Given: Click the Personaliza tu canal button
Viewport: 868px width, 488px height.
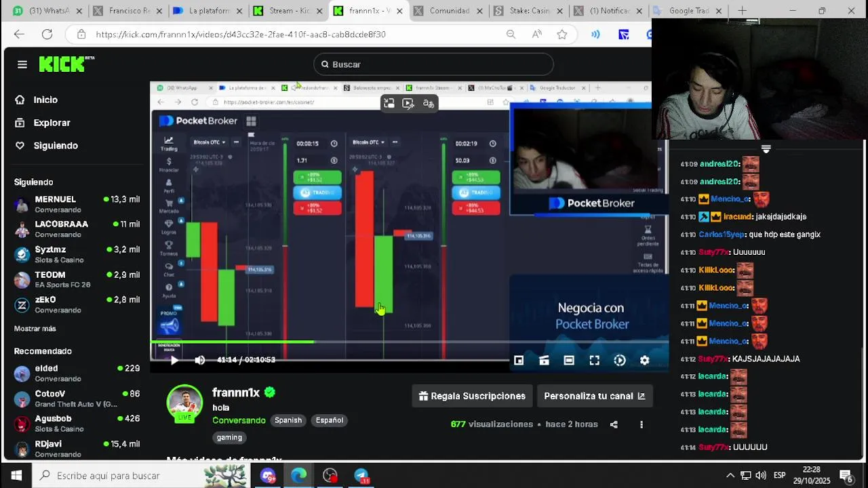Looking at the screenshot, I should point(594,396).
